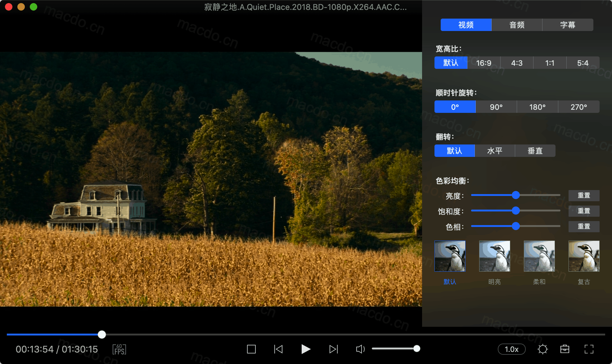Image resolution: width=612 pixels, height=364 pixels.
Task: Rotate video 270°
Action: (579, 107)
